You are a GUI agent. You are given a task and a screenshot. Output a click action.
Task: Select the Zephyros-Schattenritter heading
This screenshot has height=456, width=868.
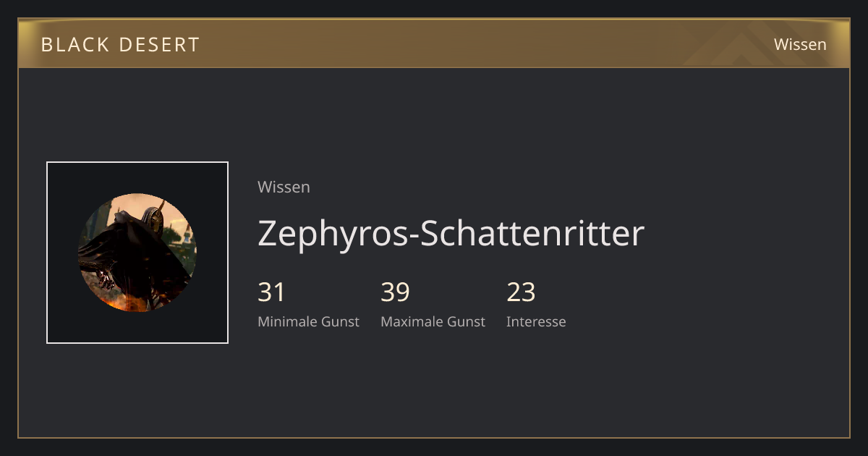pos(451,233)
